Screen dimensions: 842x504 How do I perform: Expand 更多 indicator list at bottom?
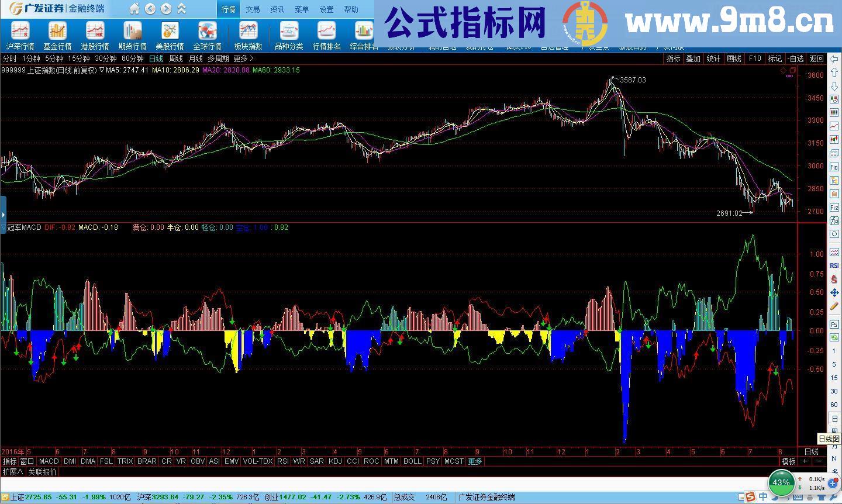point(475,461)
